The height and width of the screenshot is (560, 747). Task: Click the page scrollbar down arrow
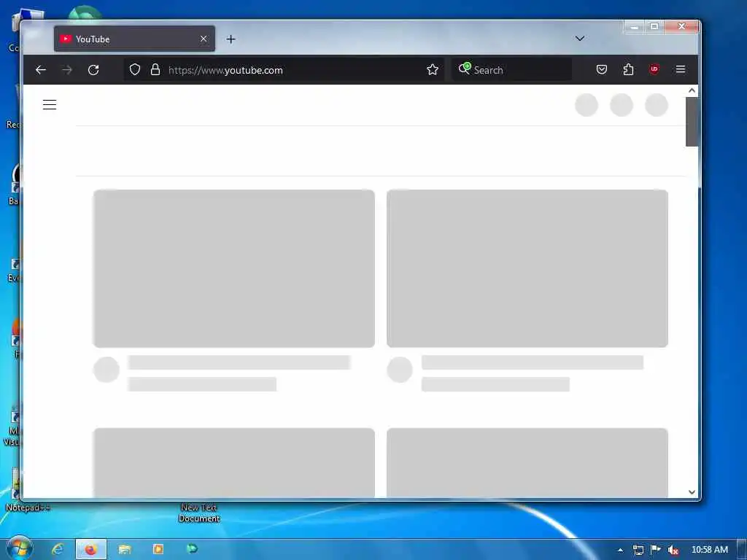tap(692, 492)
